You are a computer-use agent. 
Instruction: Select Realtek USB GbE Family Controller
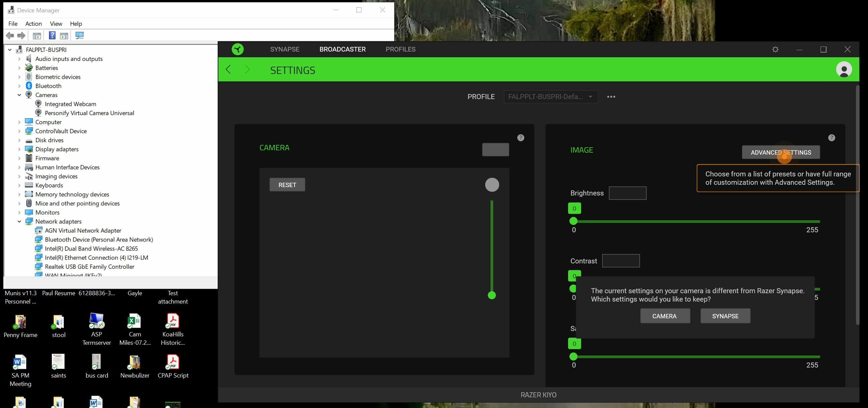coord(90,267)
